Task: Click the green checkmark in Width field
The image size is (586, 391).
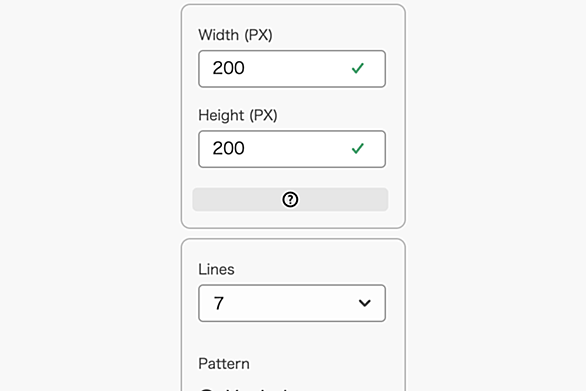Action: pyautogui.click(x=358, y=68)
